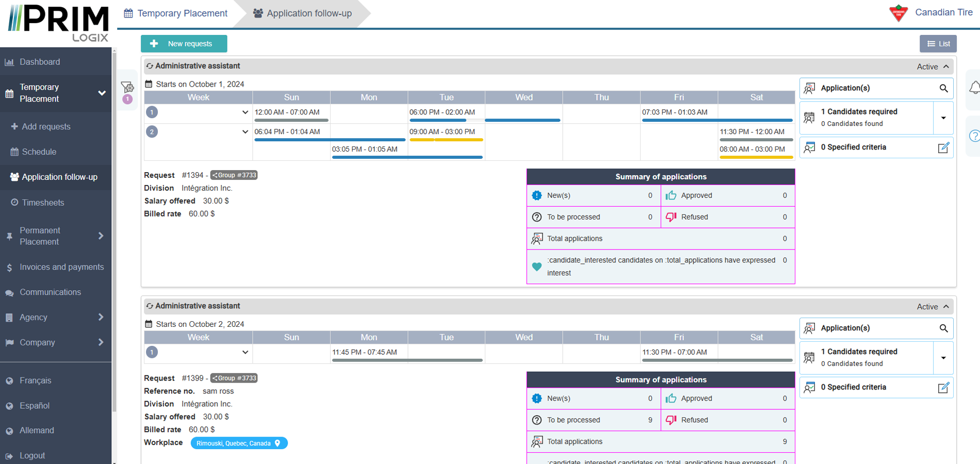980x464 pixels.
Task: Open the help question mark icon
Action: tap(974, 136)
